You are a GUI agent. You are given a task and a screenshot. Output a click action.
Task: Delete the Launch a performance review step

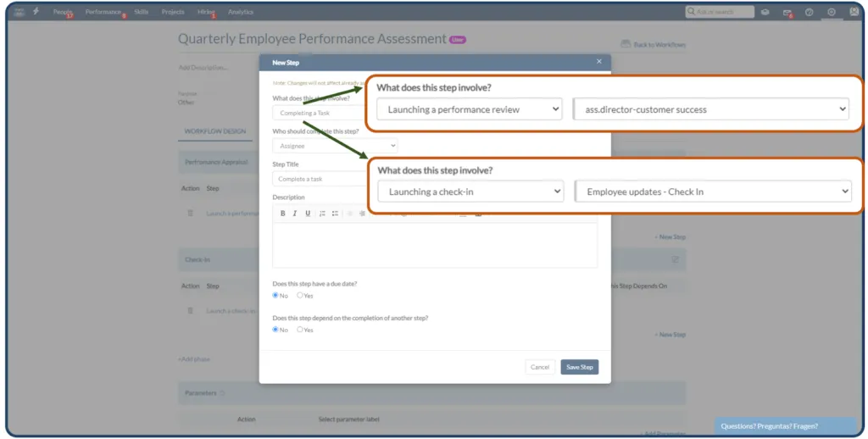click(x=191, y=213)
